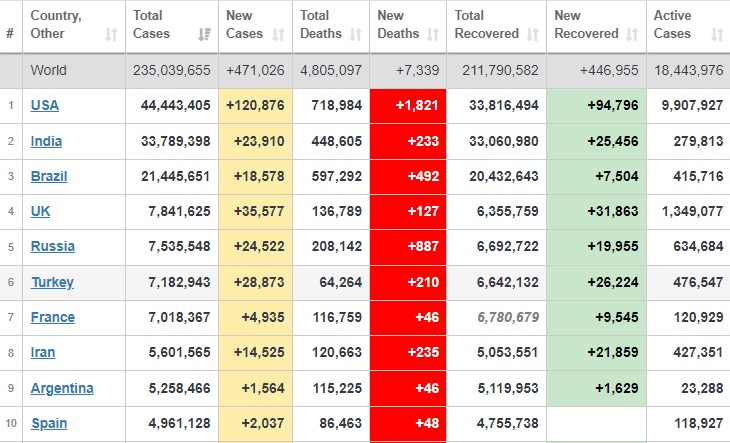Go to Brazil statistics link
This screenshot has height=443, width=730.
[x=49, y=176]
